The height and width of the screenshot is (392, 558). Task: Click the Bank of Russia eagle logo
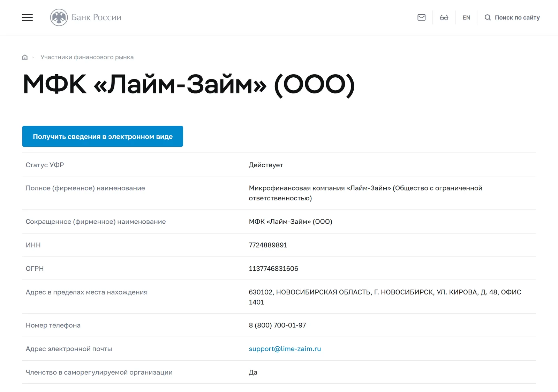point(59,17)
